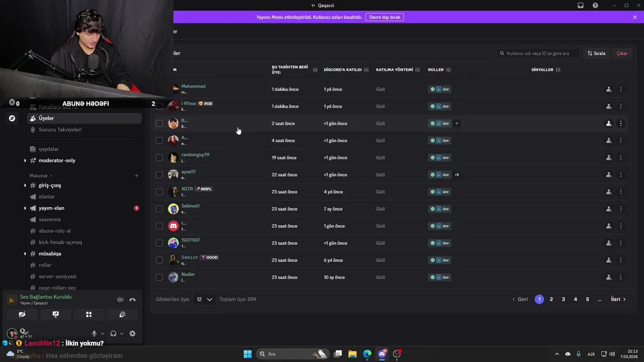
Task: Open profile icon for randomguy111 row
Action: pyautogui.click(x=609, y=157)
